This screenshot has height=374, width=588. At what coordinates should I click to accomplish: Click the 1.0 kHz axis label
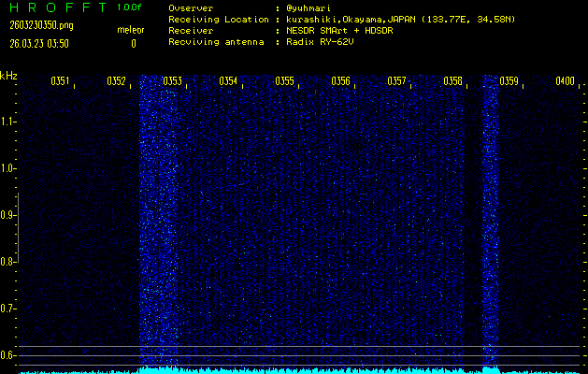click(7, 168)
